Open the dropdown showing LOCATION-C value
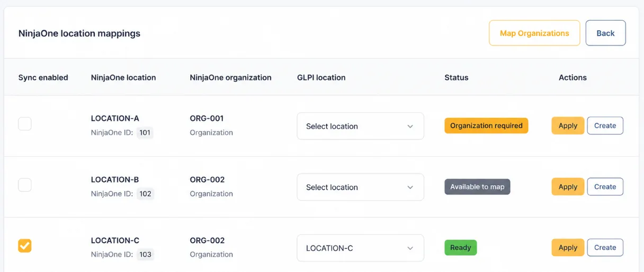The image size is (644, 272). pyautogui.click(x=360, y=248)
